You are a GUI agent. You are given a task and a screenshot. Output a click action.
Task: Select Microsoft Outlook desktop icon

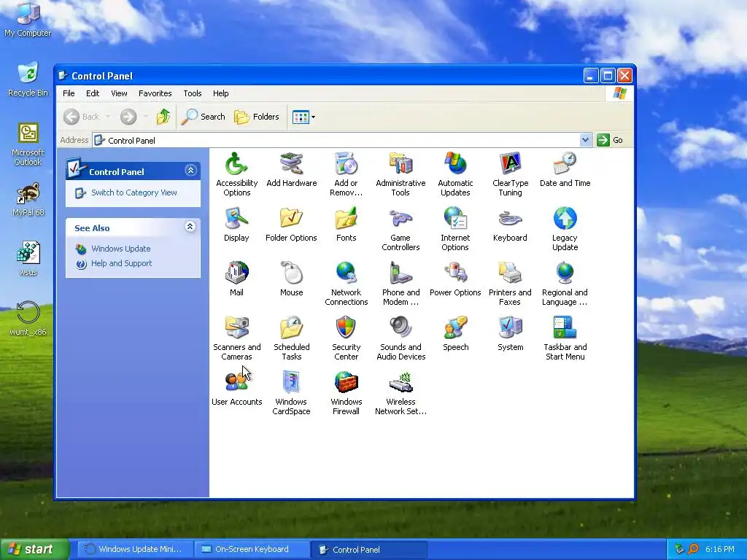28,144
